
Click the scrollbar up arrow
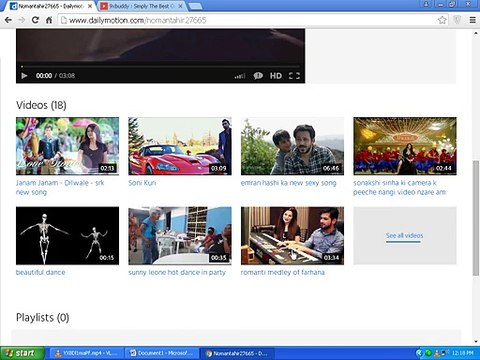click(x=476, y=33)
